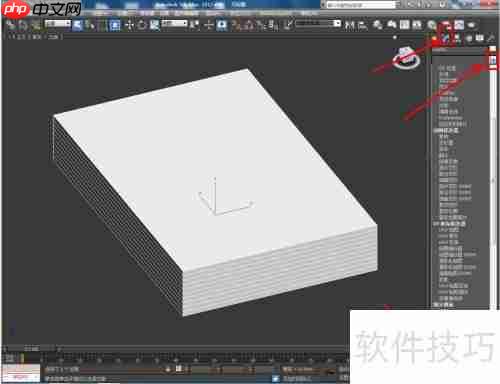This screenshot has height=384, width=500.
Task: Click the command panel vertical scrollbar
Action: (x=493, y=187)
